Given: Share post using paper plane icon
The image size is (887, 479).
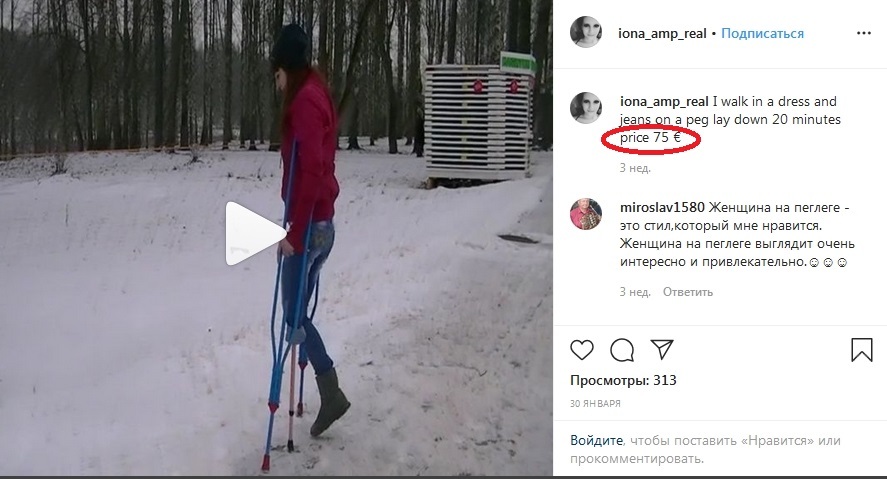Looking at the screenshot, I should point(662,349).
